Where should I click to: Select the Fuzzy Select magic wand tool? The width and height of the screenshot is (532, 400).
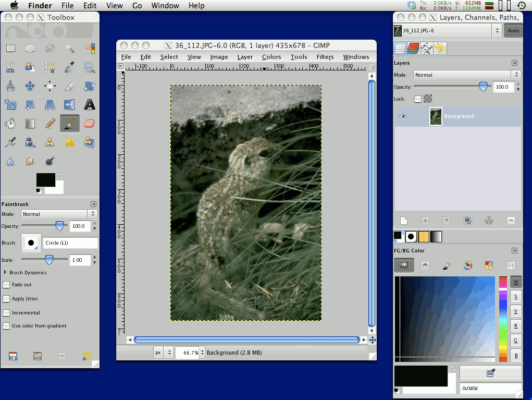(70, 49)
